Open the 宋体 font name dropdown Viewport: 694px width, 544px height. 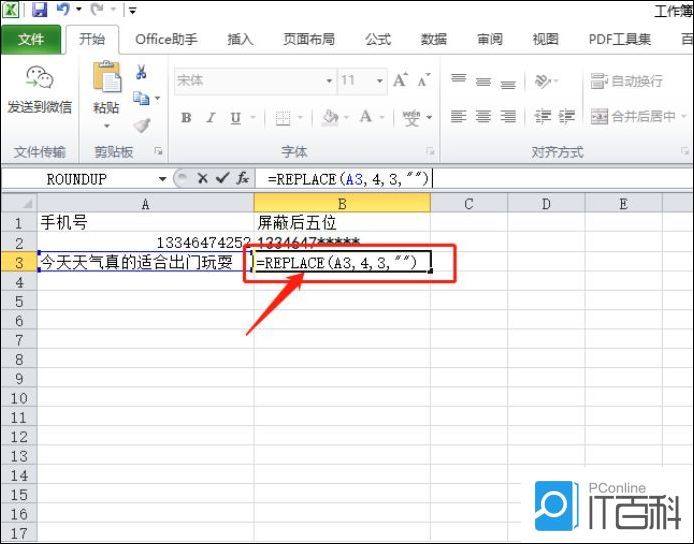tap(329, 81)
